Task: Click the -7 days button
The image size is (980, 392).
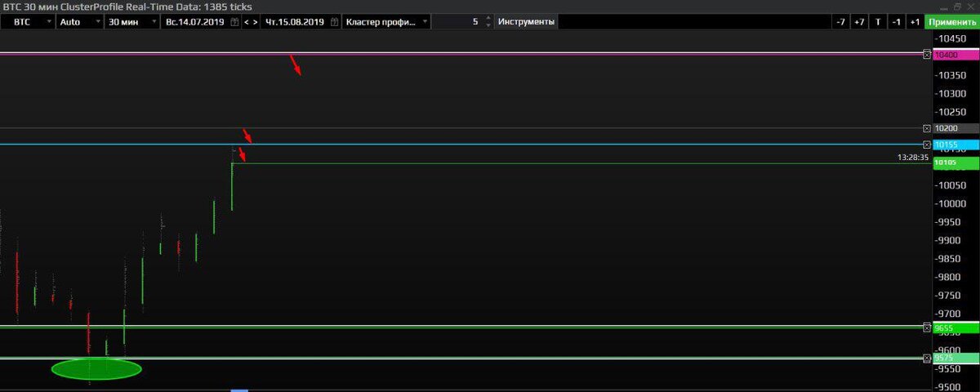Action: 840,22
